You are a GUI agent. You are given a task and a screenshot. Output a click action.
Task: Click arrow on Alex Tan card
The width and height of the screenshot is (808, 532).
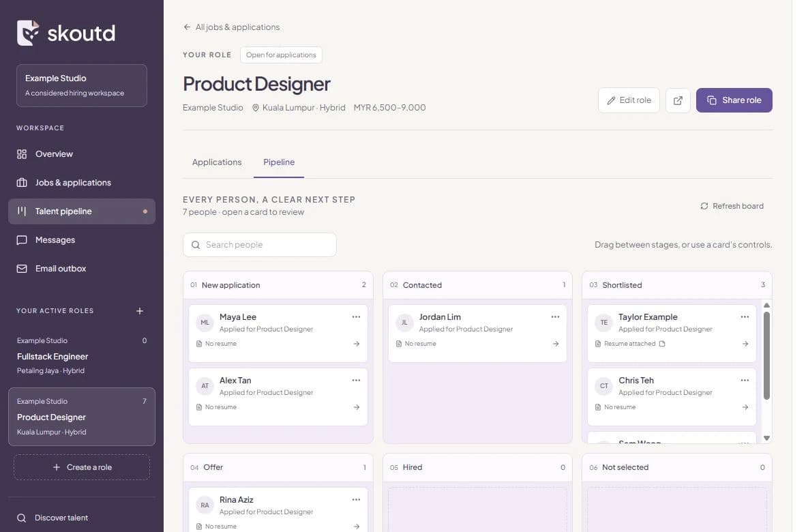[x=357, y=407]
